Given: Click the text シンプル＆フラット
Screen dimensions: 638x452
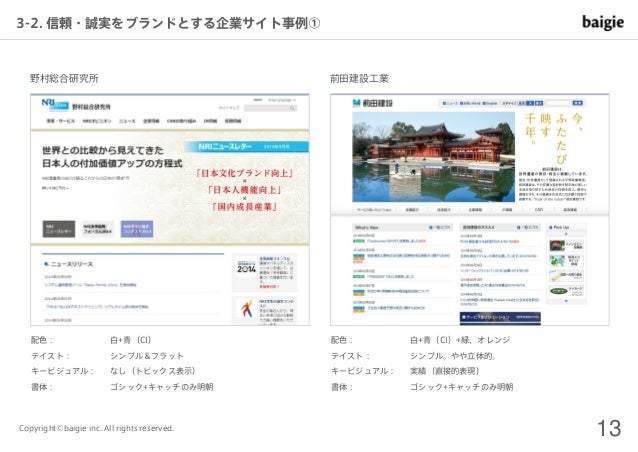Looking at the screenshot, I should 147,356.
